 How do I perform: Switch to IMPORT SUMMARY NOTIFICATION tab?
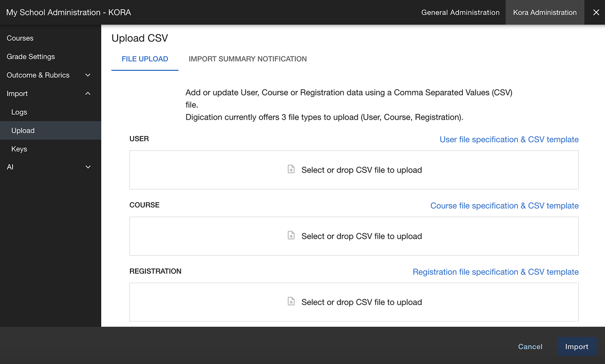[x=248, y=59]
